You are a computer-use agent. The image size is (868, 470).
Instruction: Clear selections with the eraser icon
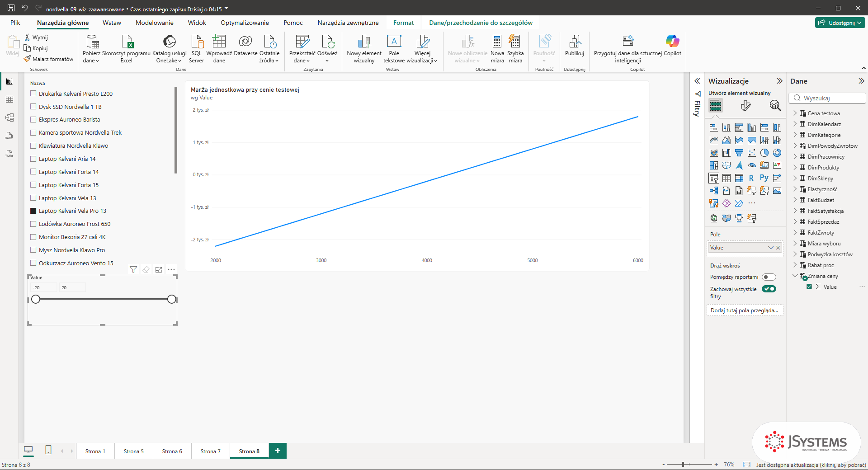(146, 269)
